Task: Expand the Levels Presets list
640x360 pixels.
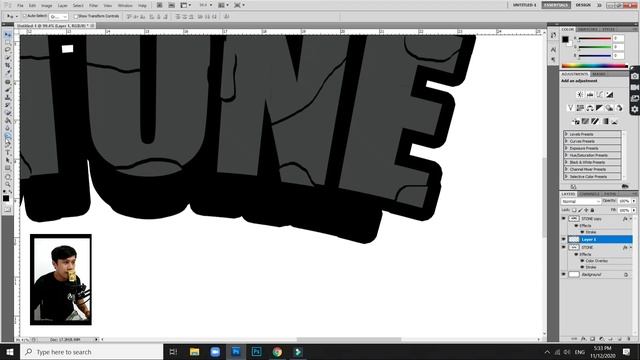Action: point(567,134)
